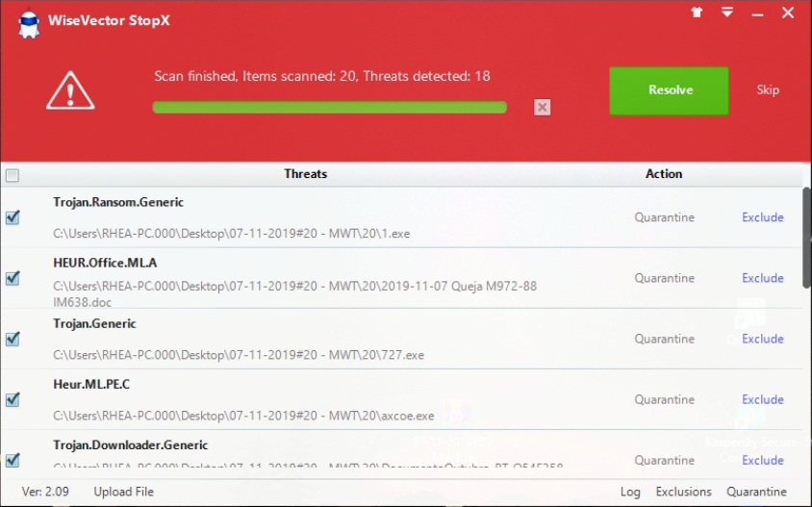812x507 pixels.
Task: Minimize the WiseVector StopX window
Action: pos(757,14)
